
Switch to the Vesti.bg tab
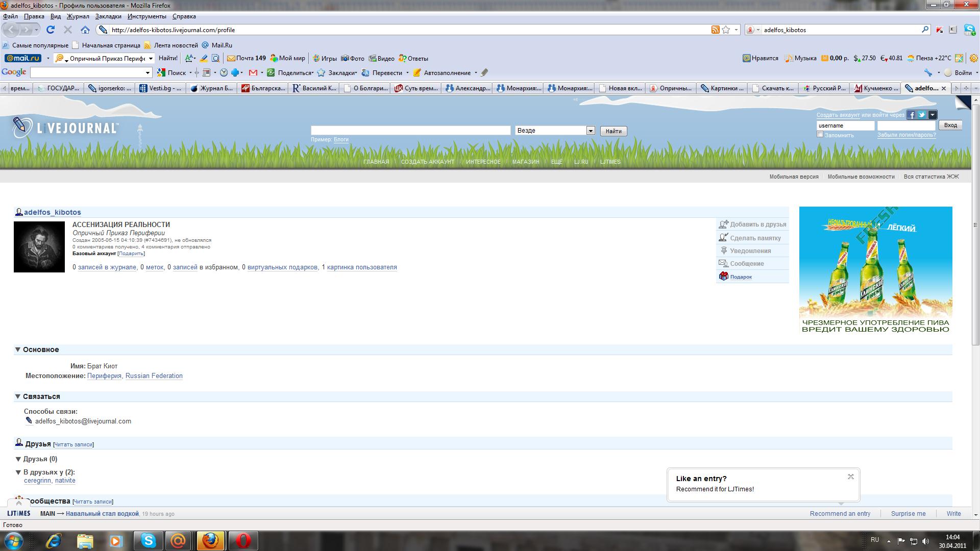[160, 88]
